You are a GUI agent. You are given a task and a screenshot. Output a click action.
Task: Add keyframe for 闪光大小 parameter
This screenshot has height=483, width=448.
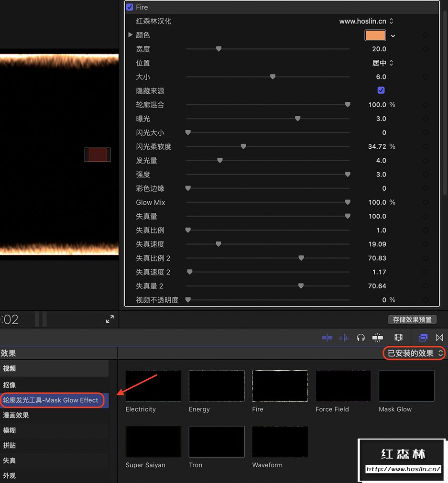[426, 133]
